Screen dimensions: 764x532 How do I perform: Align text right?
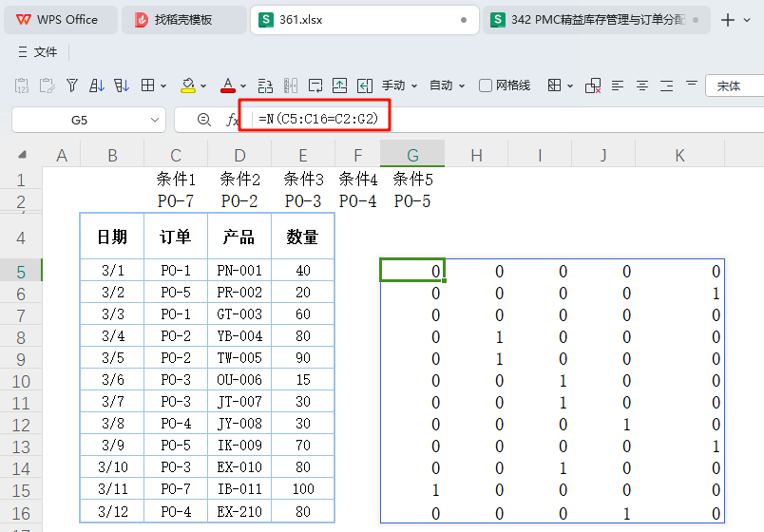(x=666, y=85)
